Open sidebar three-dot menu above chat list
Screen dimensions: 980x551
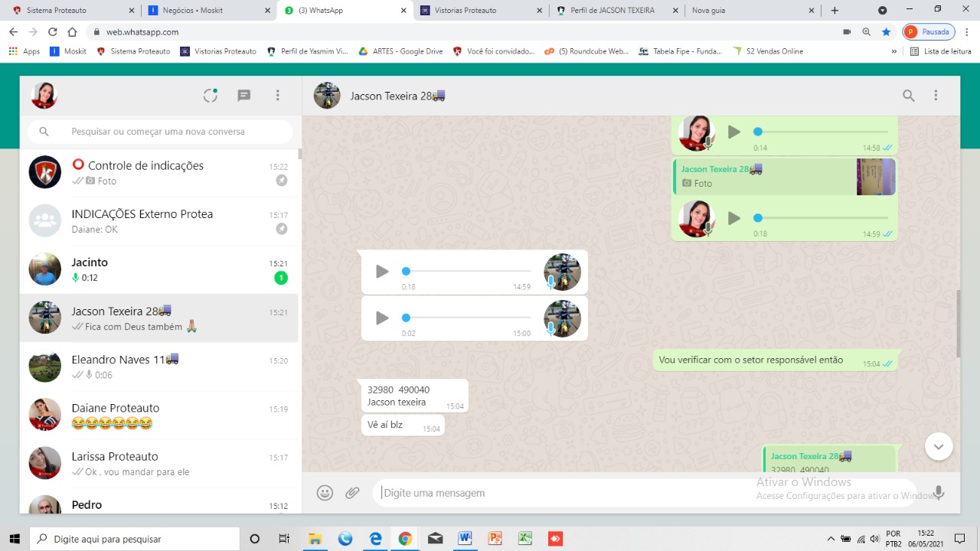(x=278, y=96)
